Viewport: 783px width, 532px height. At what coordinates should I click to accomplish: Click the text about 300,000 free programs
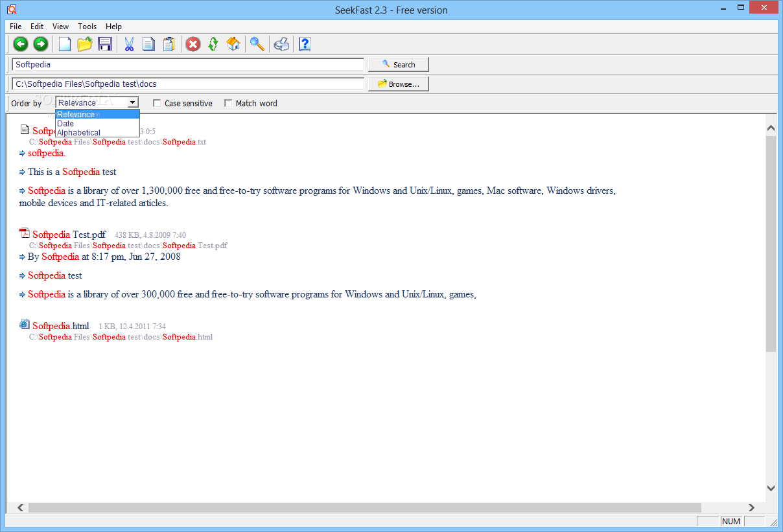pyautogui.click(x=252, y=295)
